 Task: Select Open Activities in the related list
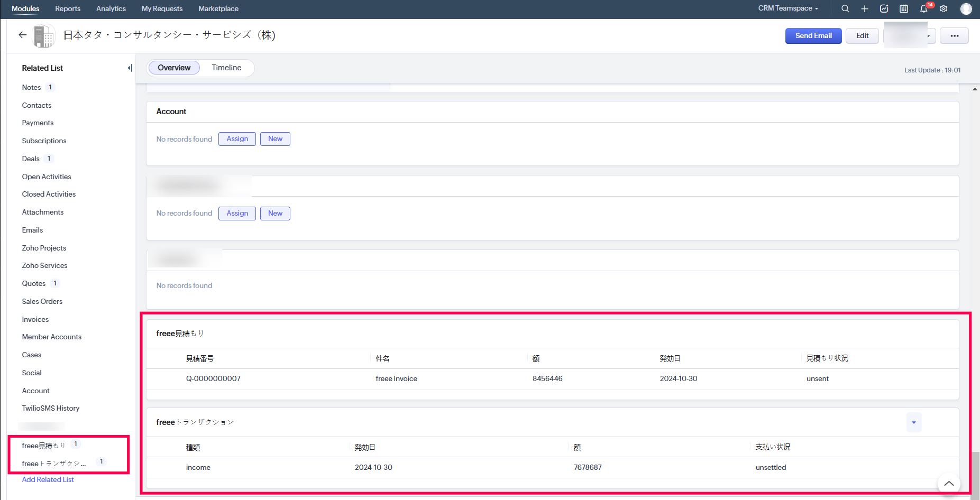(x=47, y=177)
